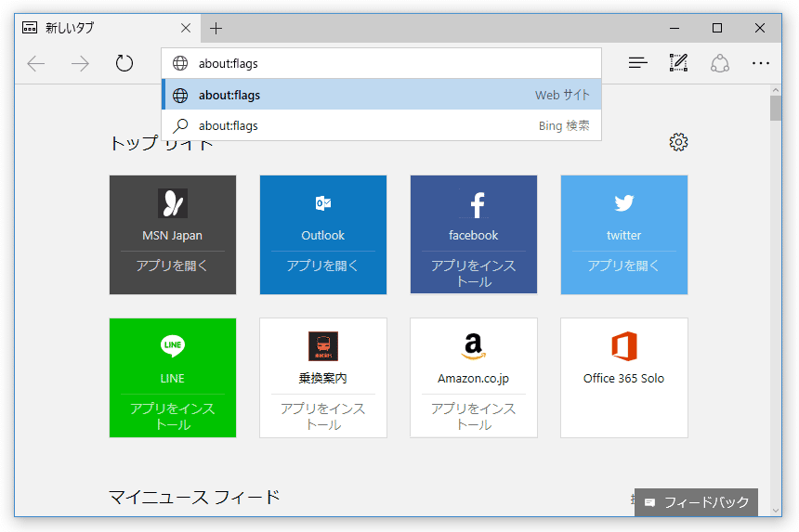Click the browser back arrow
This screenshot has width=799, height=532.
pyautogui.click(x=36, y=64)
